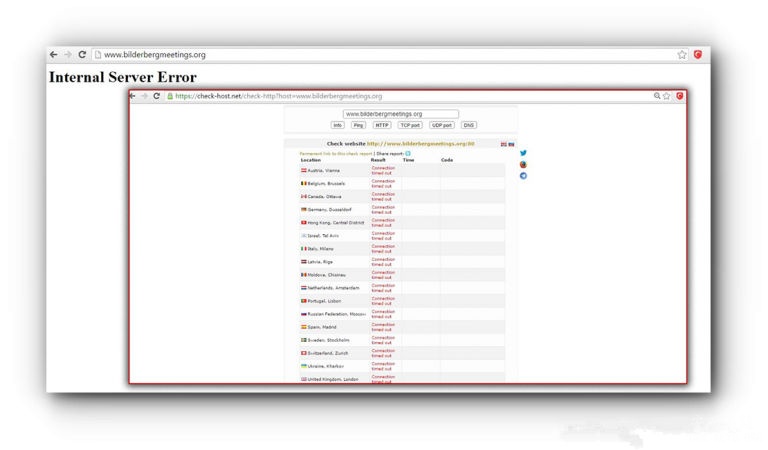Open the www.bilderbergmeetings.org:80 website link
Screen dimensions: 768x450
pos(420,144)
